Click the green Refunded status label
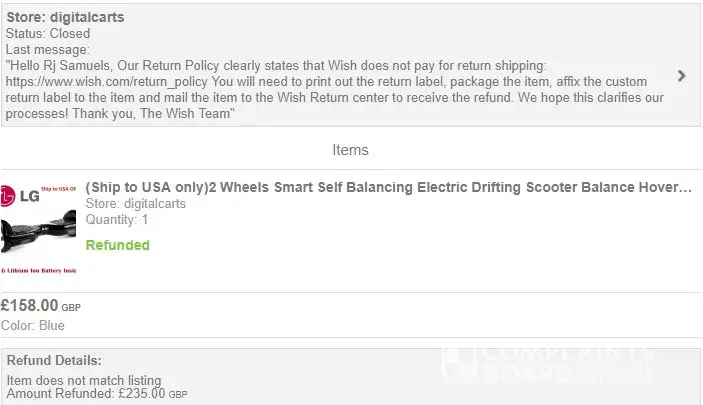This screenshot has height=405, width=703. pyautogui.click(x=118, y=245)
